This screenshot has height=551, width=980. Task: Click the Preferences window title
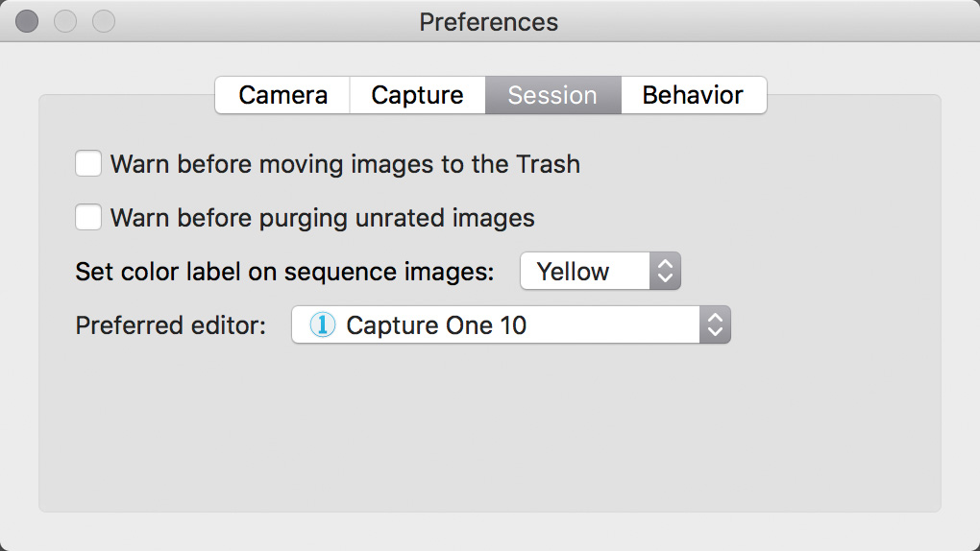coord(489,22)
